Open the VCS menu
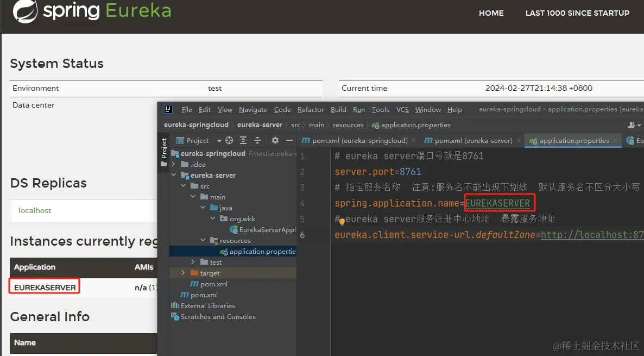 pyautogui.click(x=402, y=109)
